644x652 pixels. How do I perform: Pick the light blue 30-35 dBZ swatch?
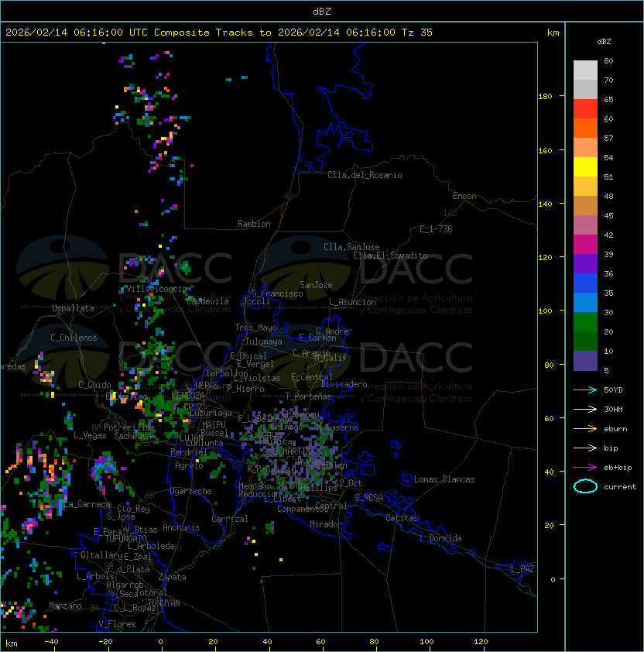tap(585, 303)
